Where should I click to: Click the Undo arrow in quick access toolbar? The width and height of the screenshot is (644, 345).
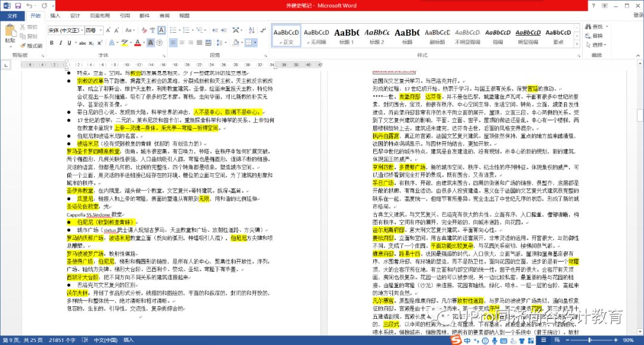(29, 5)
